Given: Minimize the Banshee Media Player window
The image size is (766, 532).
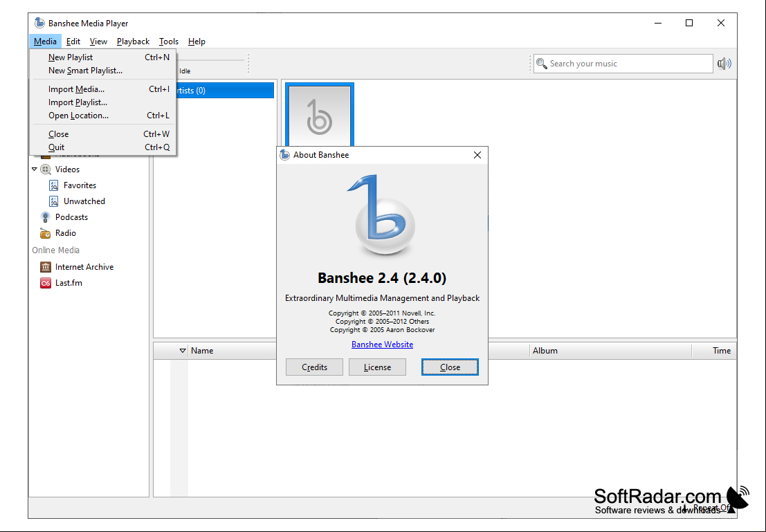Looking at the screenshot, I should (x=658, y=23).
